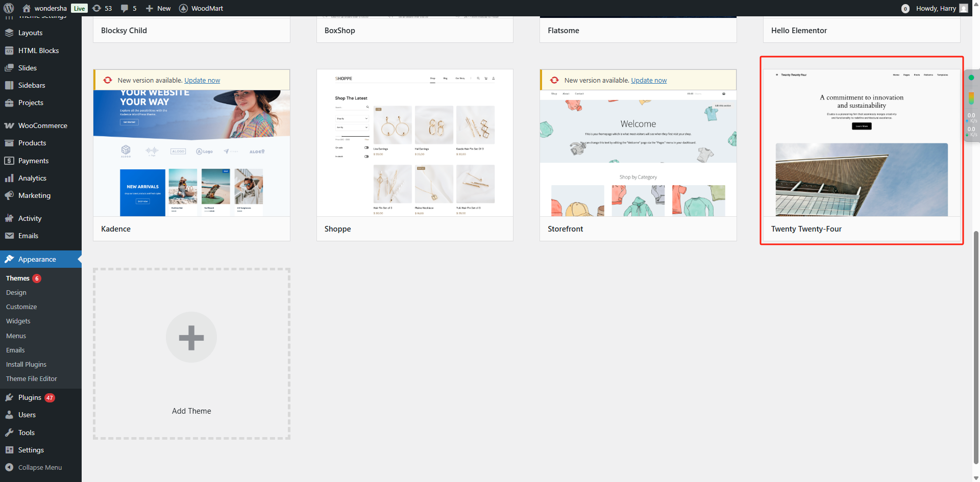Open Widgets under Appearance
Image resolution: width=980 pixels, height=482 pixels.
(18, 321)
